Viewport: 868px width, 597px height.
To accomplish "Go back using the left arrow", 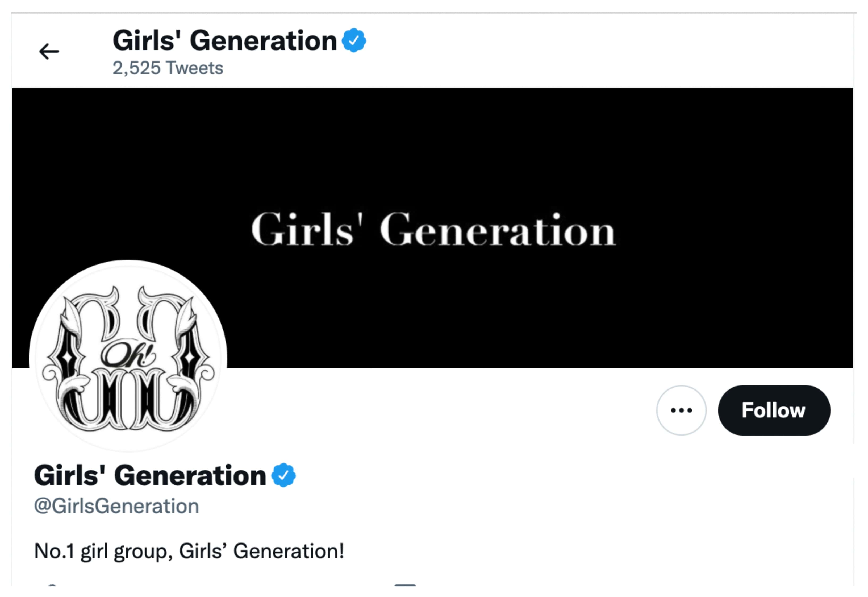I will point(49,52).
